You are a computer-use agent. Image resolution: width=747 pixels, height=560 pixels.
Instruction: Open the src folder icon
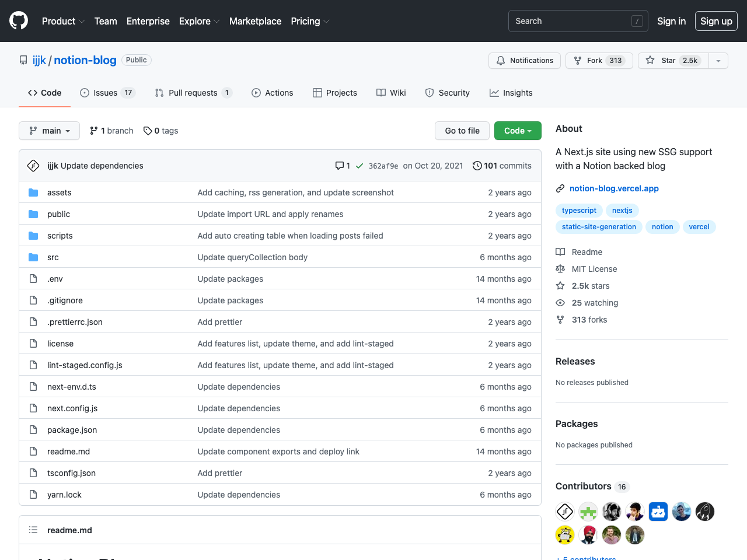coord(33,257)
